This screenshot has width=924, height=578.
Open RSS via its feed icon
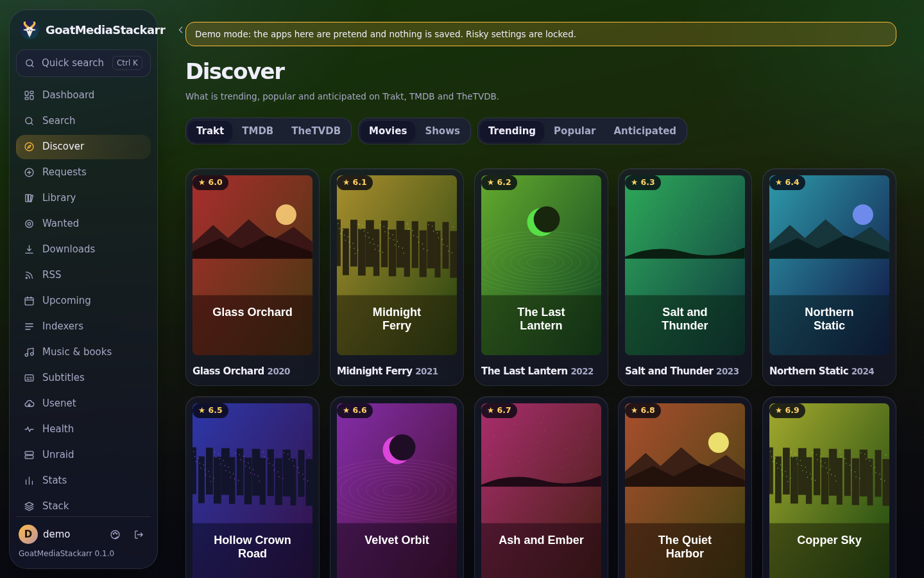pyautogui.click(x=29, y=275)
